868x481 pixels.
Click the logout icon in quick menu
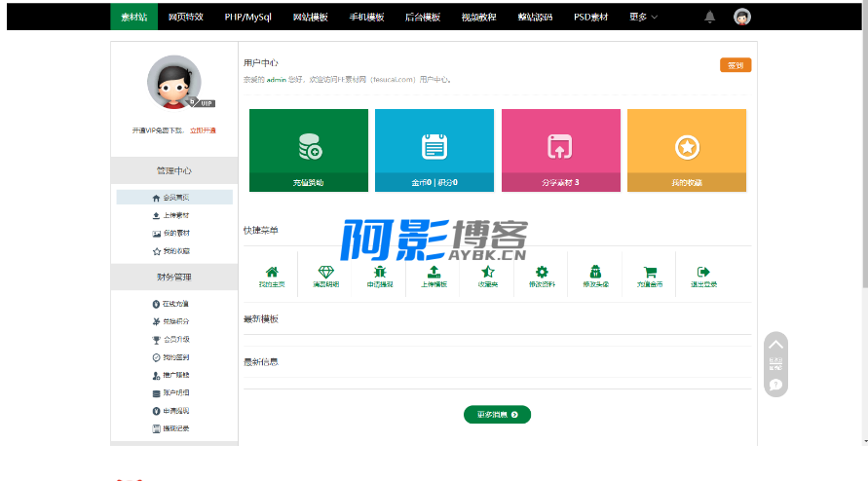click(703, 273)
